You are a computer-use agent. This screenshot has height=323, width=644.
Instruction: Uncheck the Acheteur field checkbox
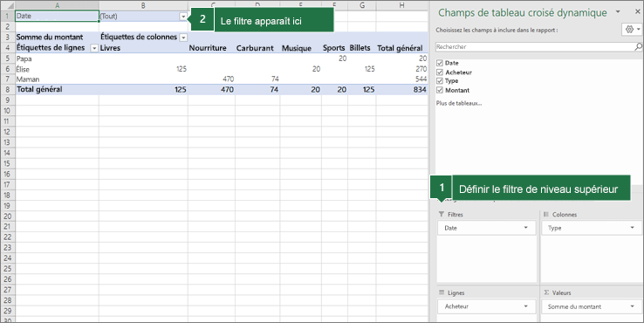point(440,72)
